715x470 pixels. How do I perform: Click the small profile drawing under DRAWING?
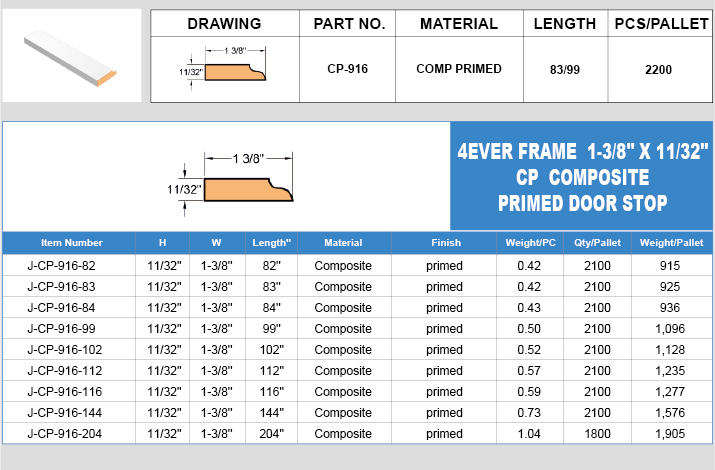coord(223,68)
